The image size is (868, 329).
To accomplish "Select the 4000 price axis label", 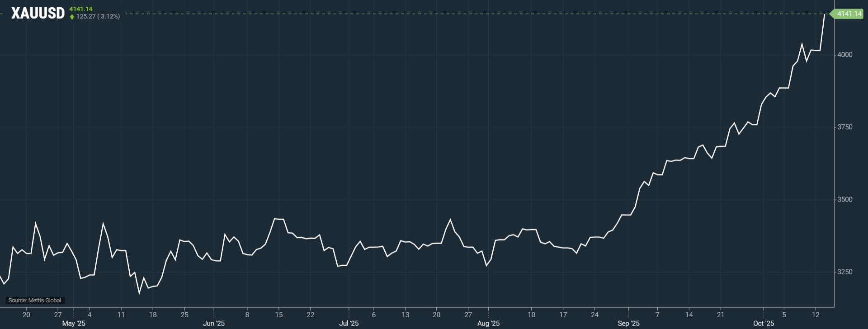I will coord(844,55).
